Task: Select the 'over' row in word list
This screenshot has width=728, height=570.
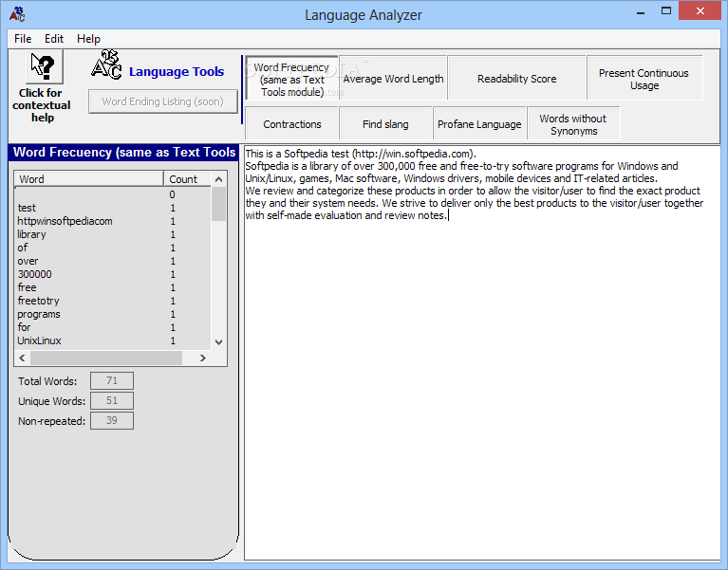Action: coord(113,261)
